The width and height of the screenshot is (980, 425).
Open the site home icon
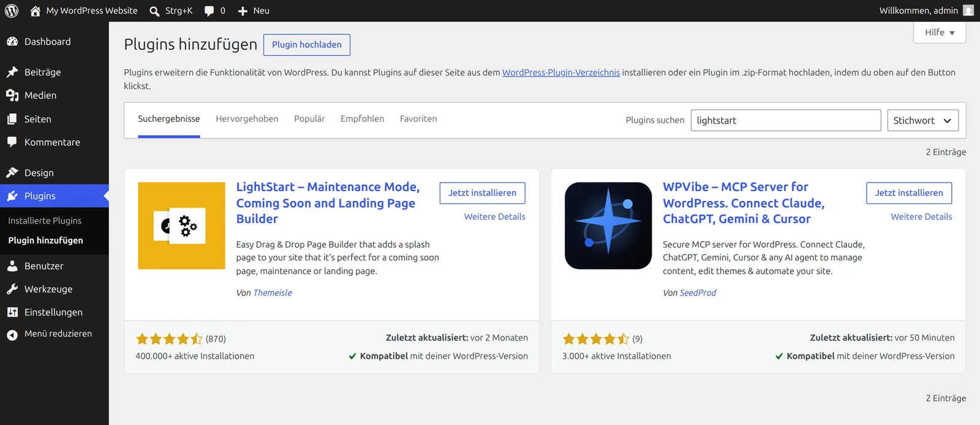pyautogui.click(x=36, y=10)
